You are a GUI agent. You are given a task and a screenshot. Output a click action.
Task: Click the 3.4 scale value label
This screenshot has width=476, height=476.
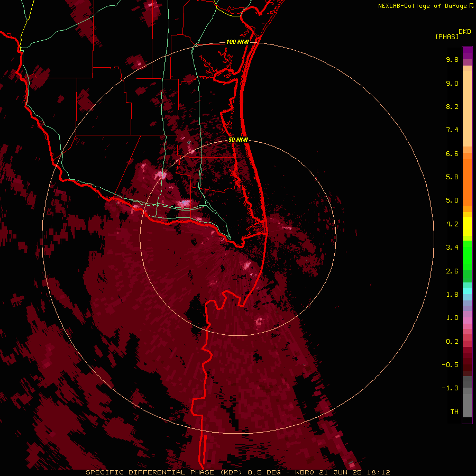pyautogui.click(x=452, y=248)
